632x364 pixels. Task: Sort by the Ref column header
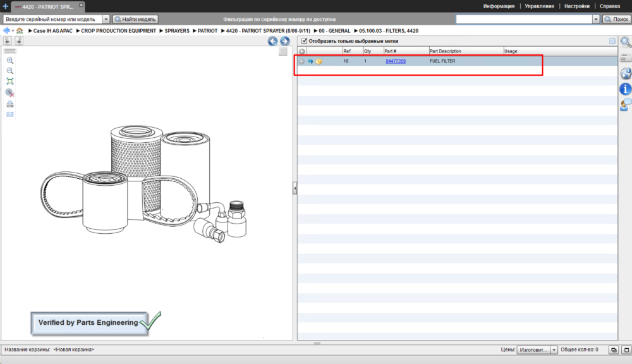point(352,51)
